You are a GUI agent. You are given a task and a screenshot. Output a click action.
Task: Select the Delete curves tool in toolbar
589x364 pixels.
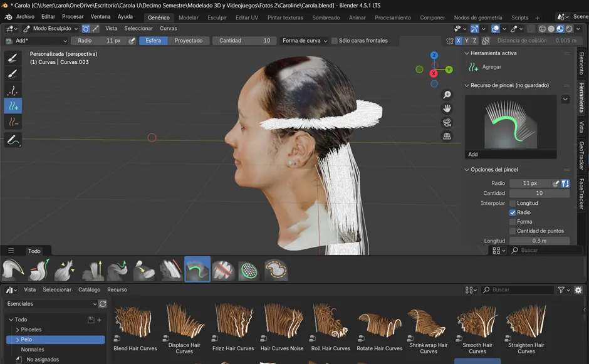pyautogui.click(x=13, y=122)
